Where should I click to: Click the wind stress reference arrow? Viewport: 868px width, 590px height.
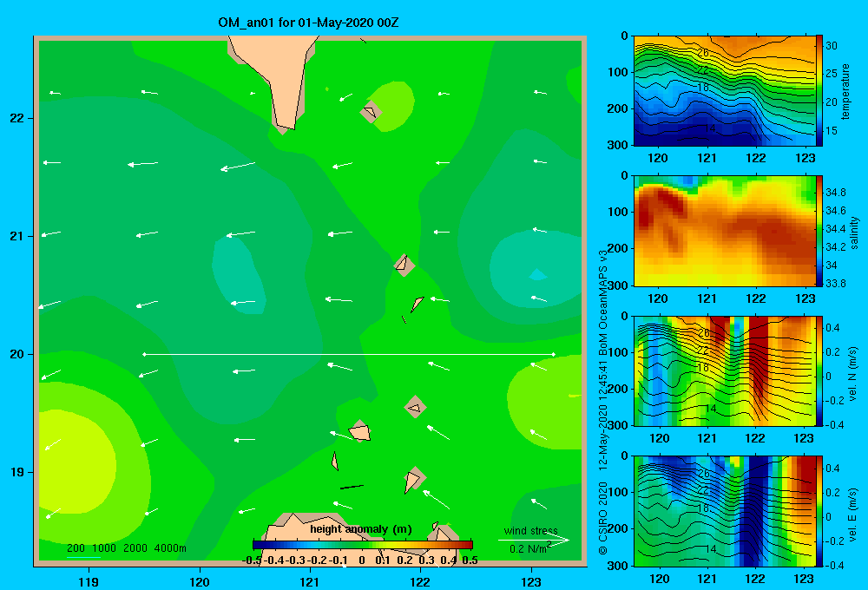tap(533, 540)
